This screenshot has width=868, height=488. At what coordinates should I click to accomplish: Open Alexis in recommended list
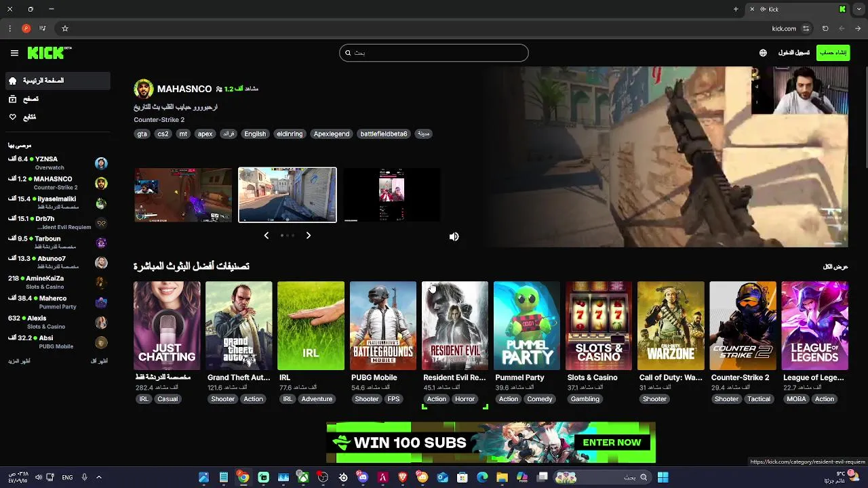58,322
